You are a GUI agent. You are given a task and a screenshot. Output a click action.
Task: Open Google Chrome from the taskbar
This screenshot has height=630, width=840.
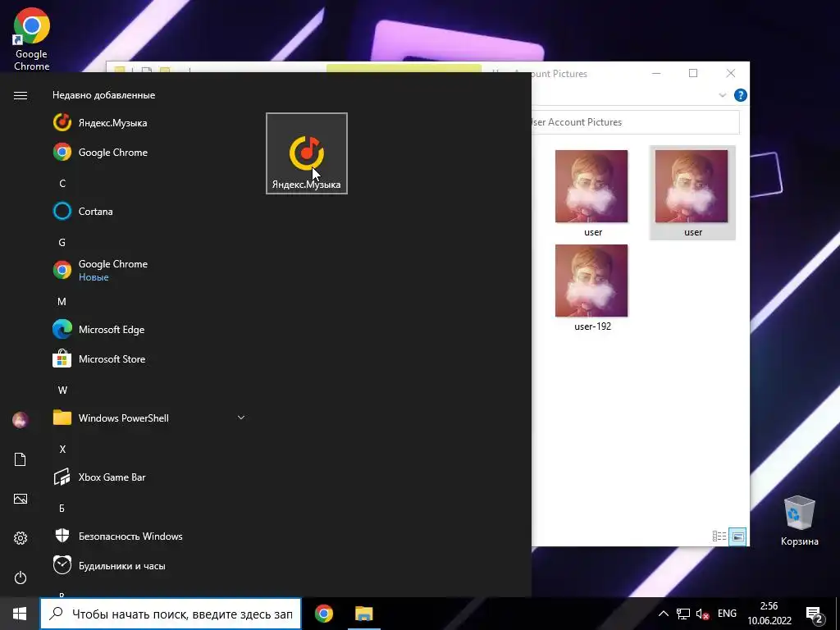coord(323,614)
